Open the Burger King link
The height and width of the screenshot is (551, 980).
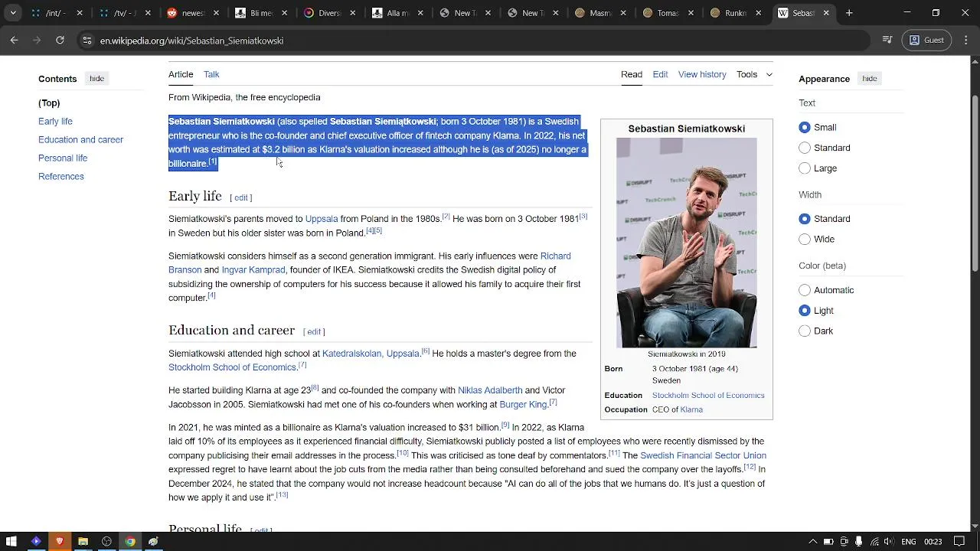point(523,405)
